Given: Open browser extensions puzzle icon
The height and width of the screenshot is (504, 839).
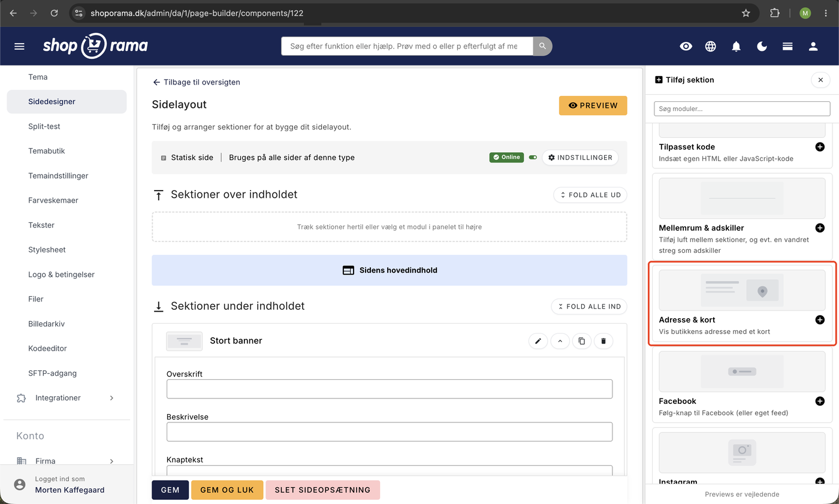Looking at the screenshot, I should click(x=775, y=13).
